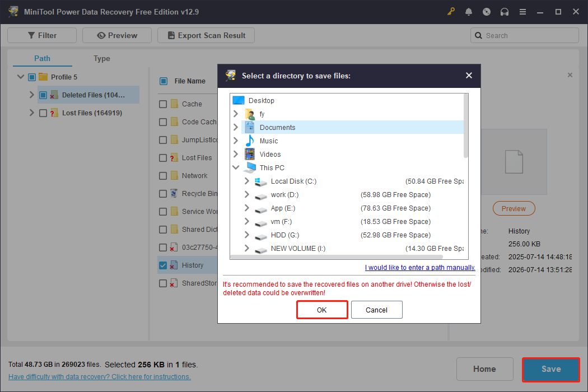Expand the Documents folder node

tap(236, 127)
